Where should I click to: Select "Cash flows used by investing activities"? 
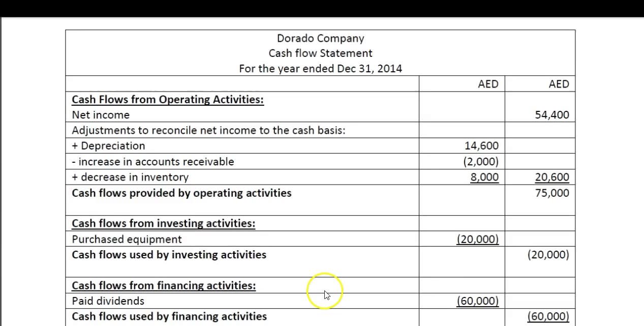(x=169, y=254)
